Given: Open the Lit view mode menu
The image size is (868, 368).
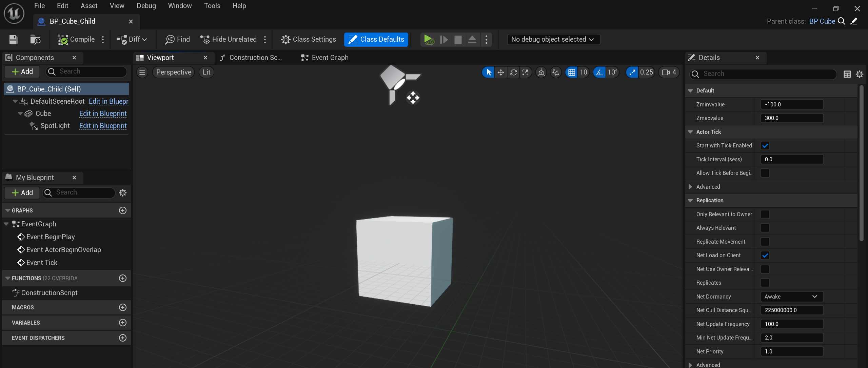Looking at the screenshot, I should click(206, 72).
